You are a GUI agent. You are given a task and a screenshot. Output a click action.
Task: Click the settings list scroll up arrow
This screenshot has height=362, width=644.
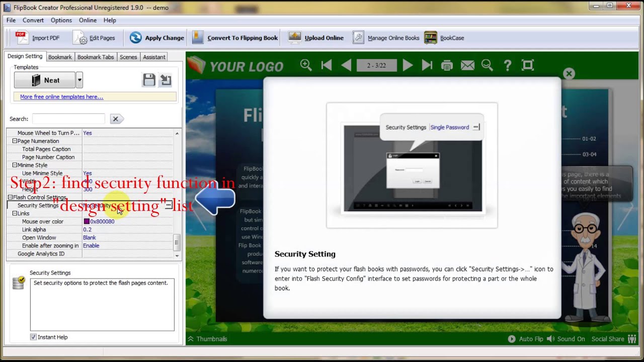[177, 133]
